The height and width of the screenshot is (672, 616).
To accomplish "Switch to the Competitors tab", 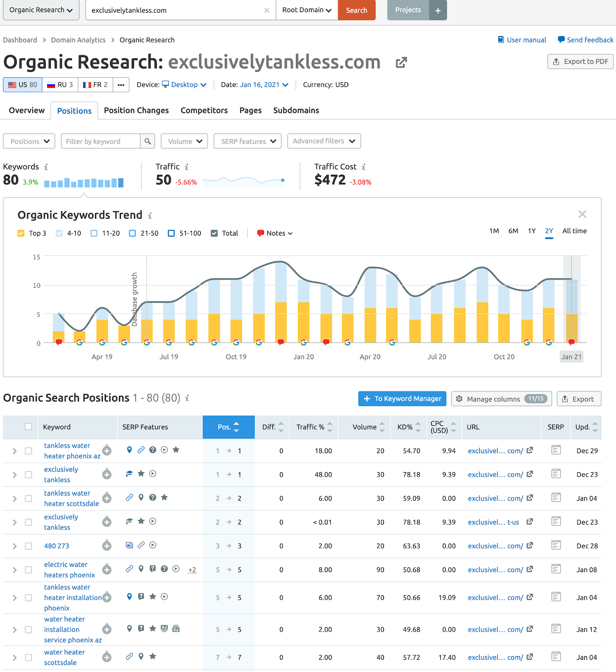I will 204,110.
